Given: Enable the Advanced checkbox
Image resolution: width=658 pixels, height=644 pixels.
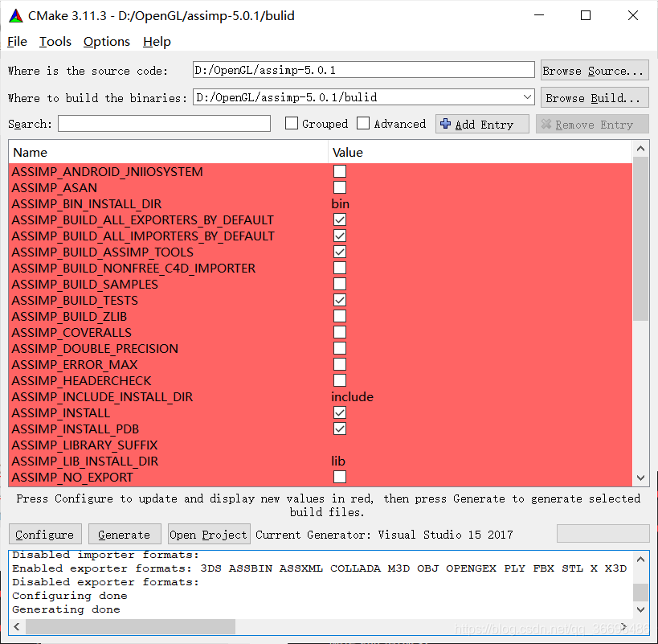Looking at the screenshot, I should pos(363,124).
